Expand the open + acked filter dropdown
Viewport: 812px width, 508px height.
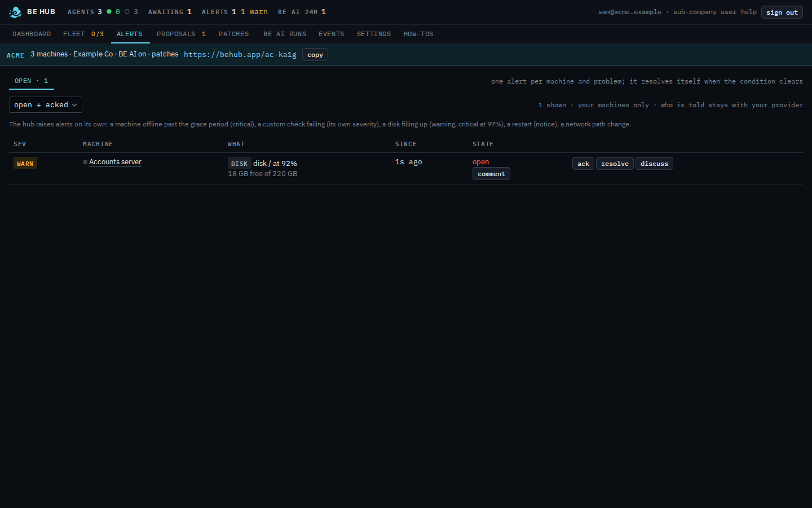click(46, 105)
